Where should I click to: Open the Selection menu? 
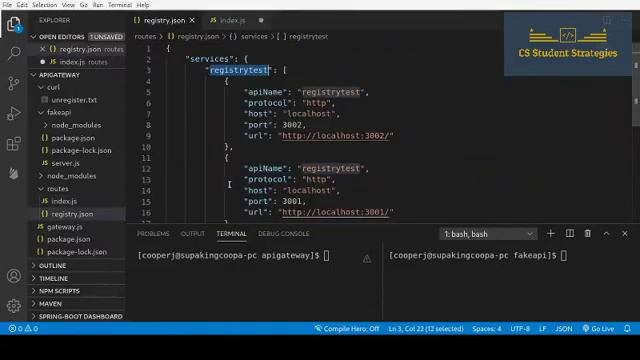(44, 5)
